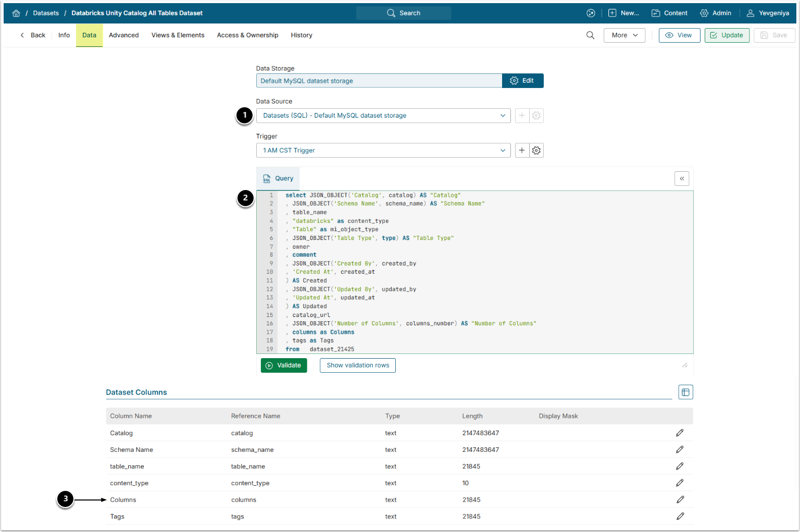The height and width of the screenshot is (532, 800).
Task: Click the green Validate button
Action: [284, 365]
